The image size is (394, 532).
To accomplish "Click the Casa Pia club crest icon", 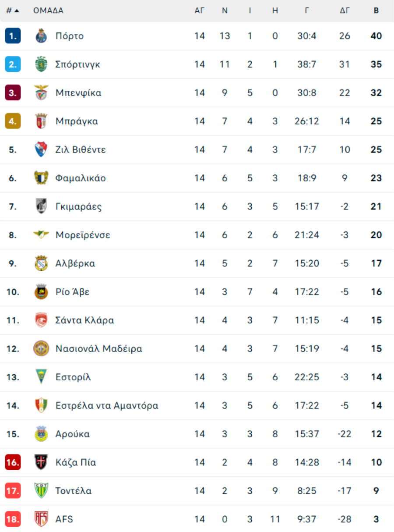I will [x=41, y=462].
